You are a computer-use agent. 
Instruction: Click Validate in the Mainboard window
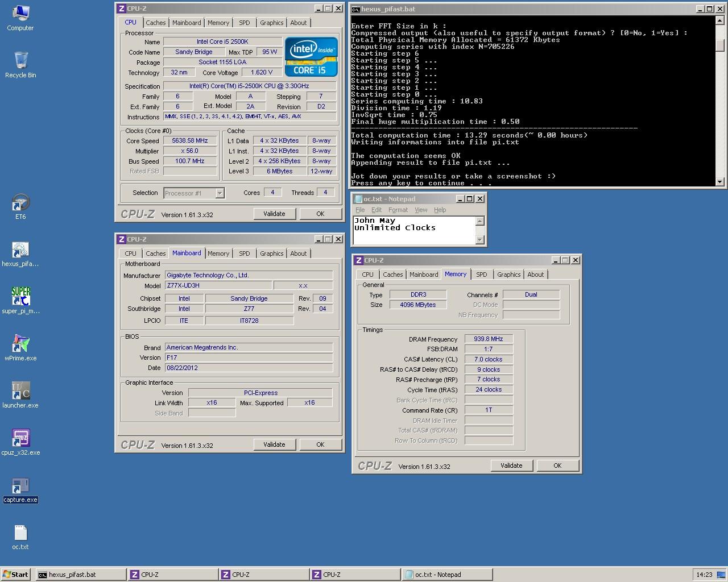click(274, 444)
